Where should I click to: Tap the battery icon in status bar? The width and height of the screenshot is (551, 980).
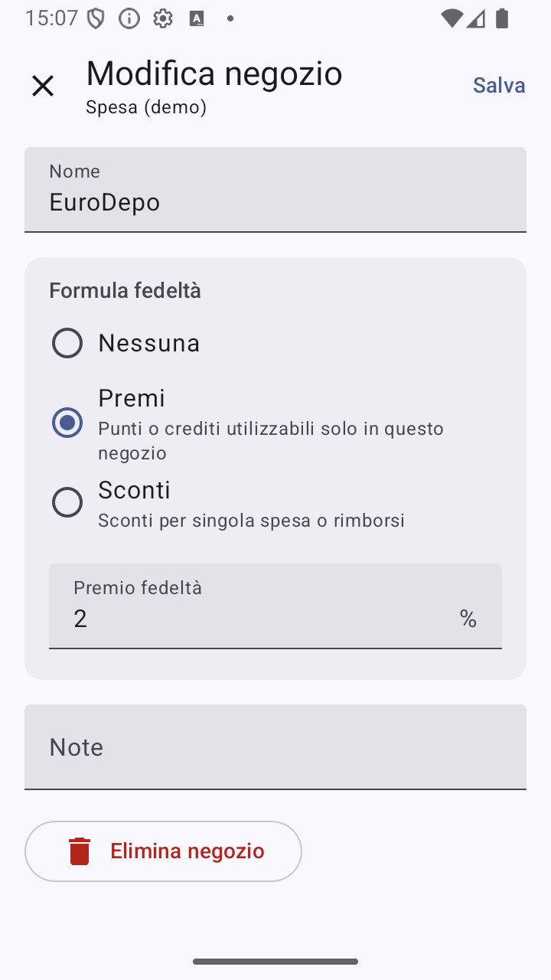click(x=502, y=18)
